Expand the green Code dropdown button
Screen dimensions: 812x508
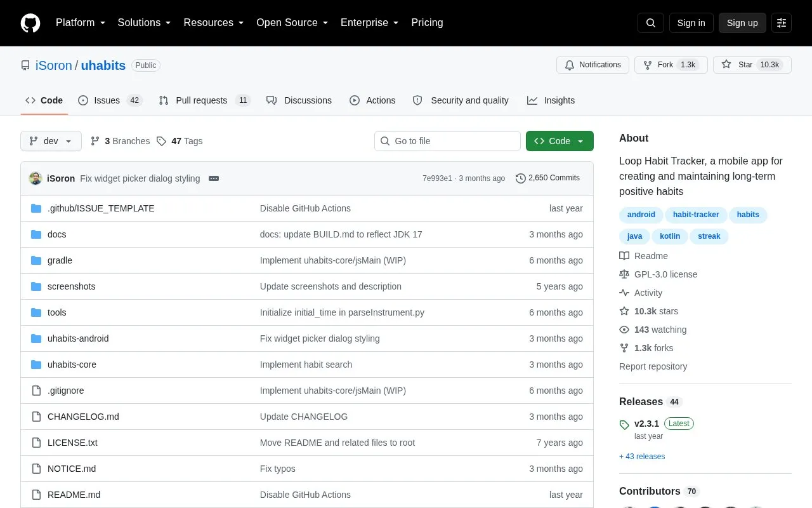[x=560, y=141]
